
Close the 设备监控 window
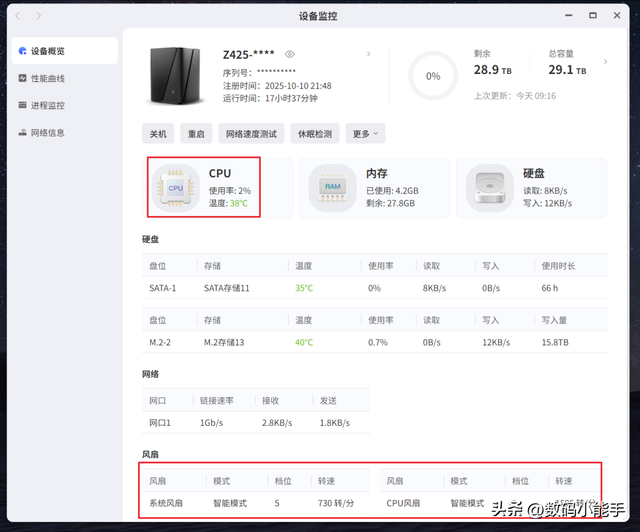pyautogui.click(x=617, y=16)
